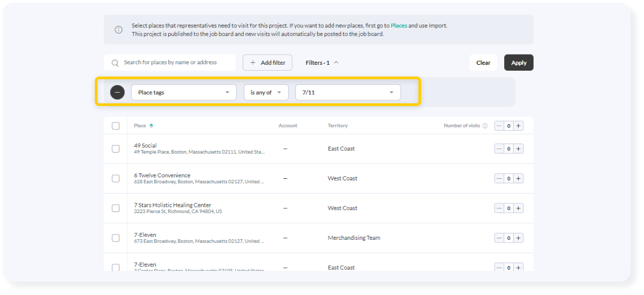
Task: Click the Add filter button
Action: [x=268, y=63]
